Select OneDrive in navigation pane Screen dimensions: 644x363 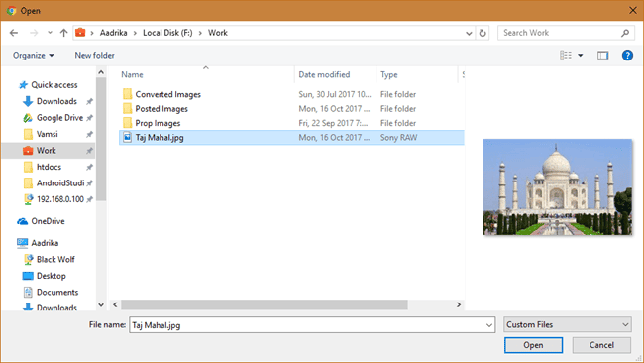[x=49, y=221]
